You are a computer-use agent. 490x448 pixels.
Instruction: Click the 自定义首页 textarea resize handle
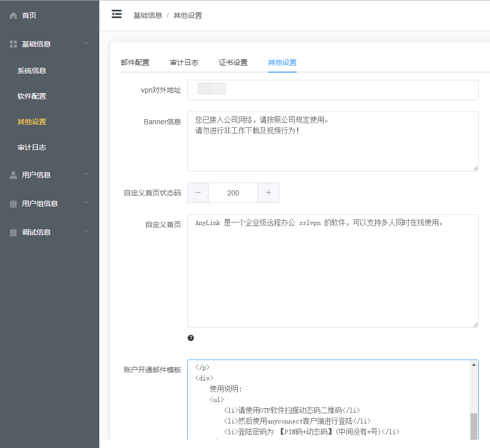(475, 325)
